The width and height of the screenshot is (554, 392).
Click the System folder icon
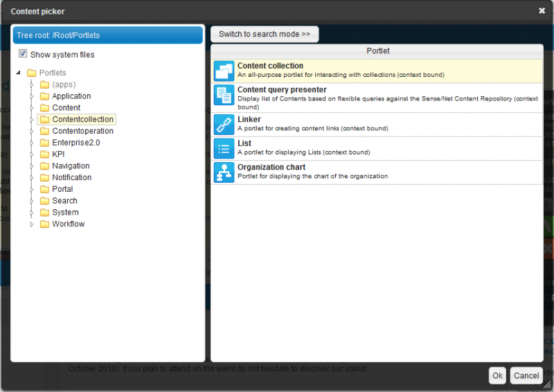point(44,213)
